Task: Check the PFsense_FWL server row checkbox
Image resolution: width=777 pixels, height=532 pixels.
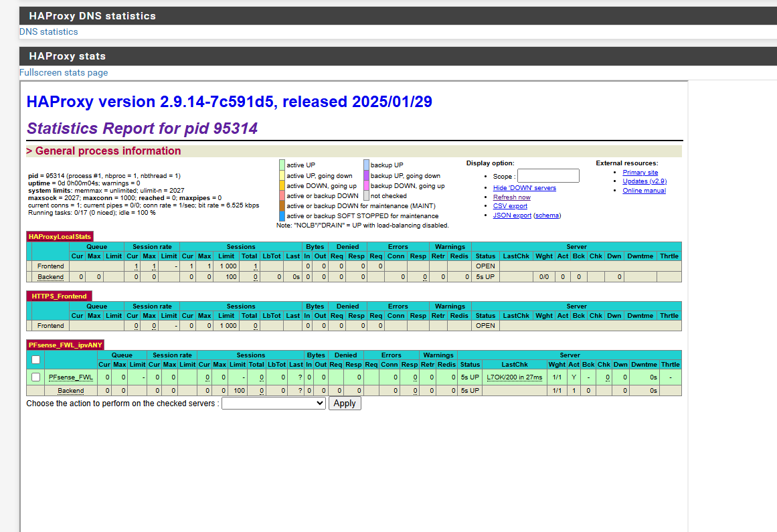Action: tap(35, 377)
